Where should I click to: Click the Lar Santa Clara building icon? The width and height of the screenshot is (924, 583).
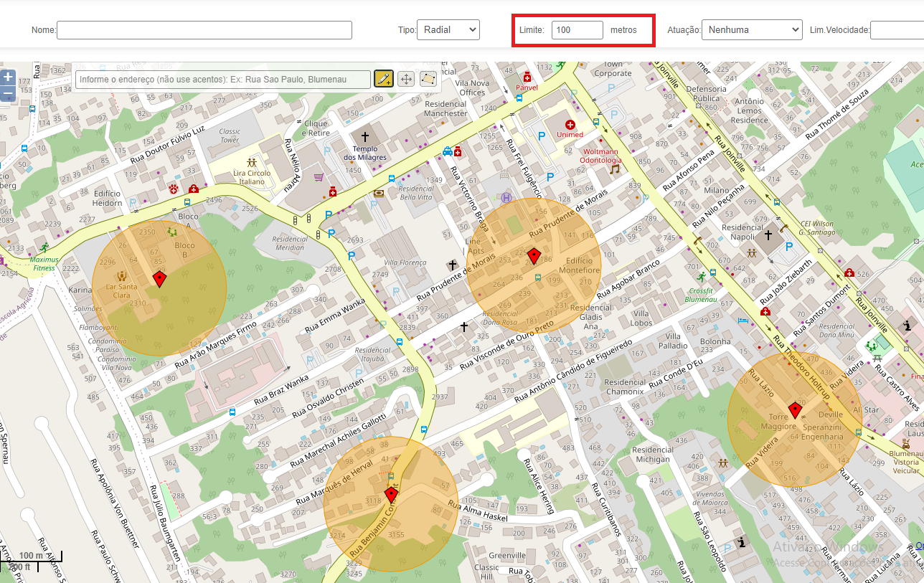pos(122,275)
